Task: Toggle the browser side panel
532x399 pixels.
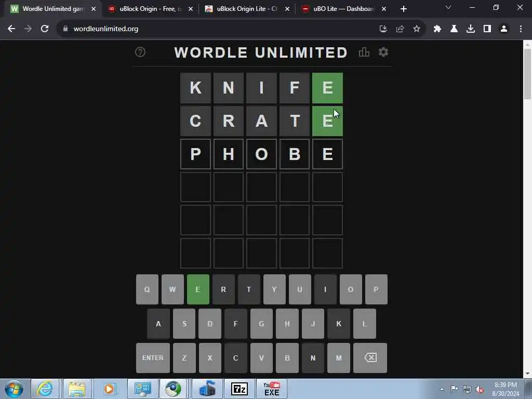Action: tap(487, 29)
